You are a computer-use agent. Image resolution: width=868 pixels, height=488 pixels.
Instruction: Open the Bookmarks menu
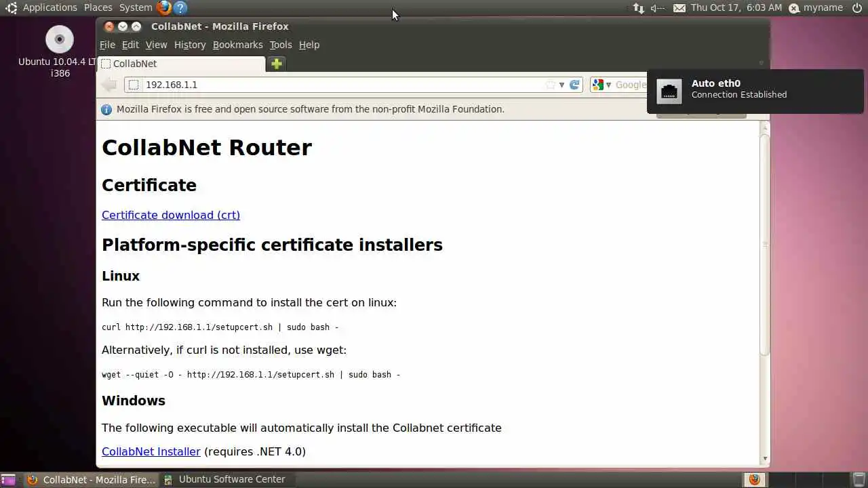tap(237, 45)
